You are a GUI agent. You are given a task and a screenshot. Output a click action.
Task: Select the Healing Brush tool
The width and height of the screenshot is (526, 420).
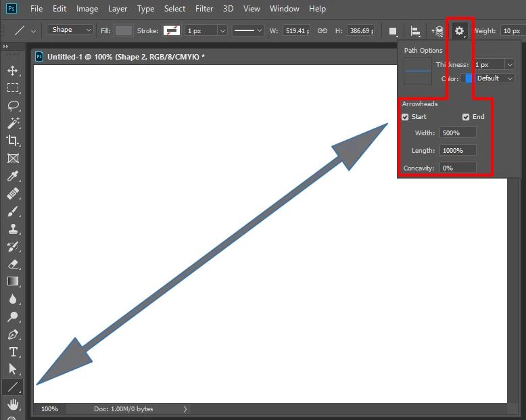(13, 193)
